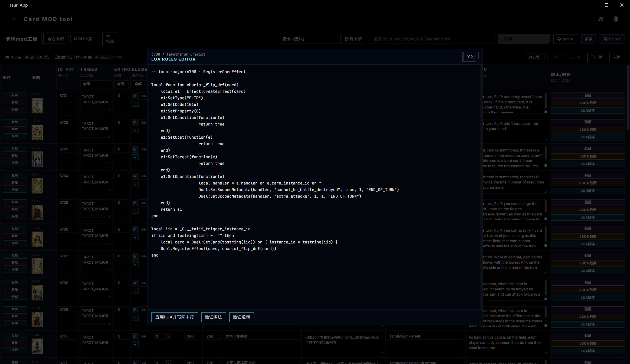Open card 6710 Hermit thumbnail image
This screenshot has height=364, width=630.
coord(37,346)
